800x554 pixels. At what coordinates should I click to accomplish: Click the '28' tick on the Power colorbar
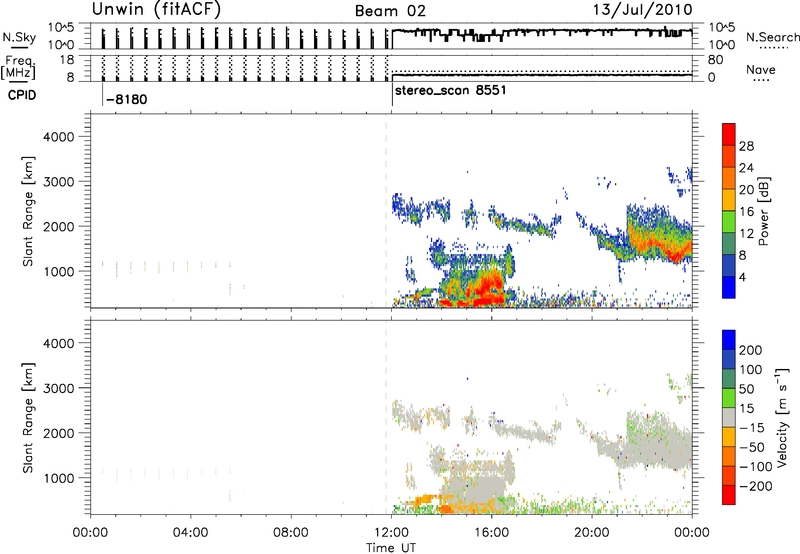click(746, 146)
